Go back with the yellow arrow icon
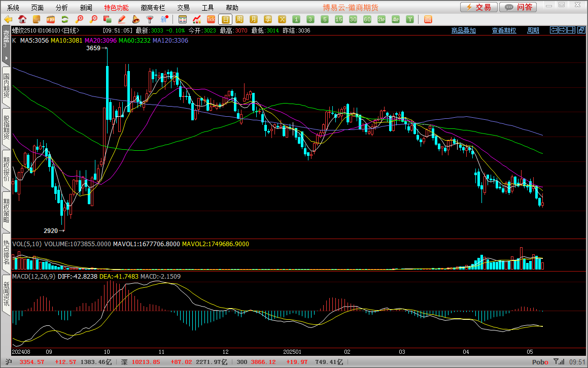Viewport: 588px width, 368px height. point(8,19)
